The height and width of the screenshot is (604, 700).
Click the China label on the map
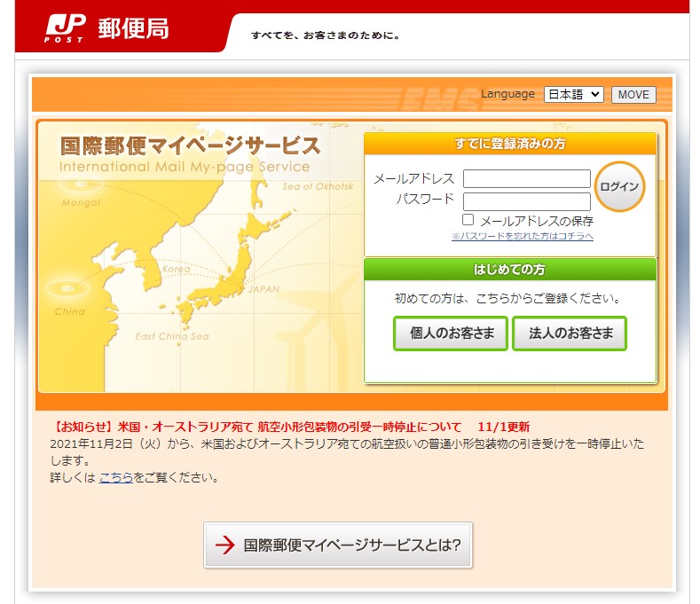[70, 311]
